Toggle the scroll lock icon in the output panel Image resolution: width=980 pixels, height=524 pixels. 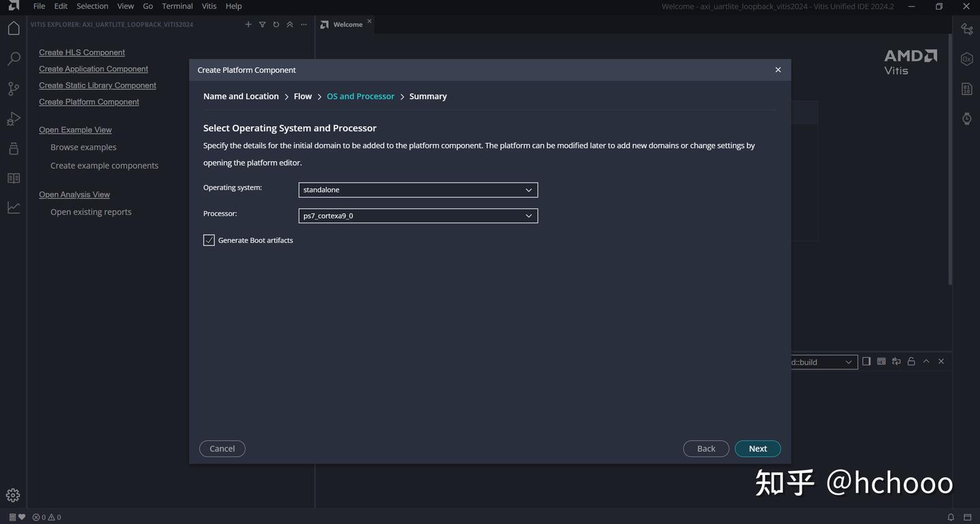911,361
